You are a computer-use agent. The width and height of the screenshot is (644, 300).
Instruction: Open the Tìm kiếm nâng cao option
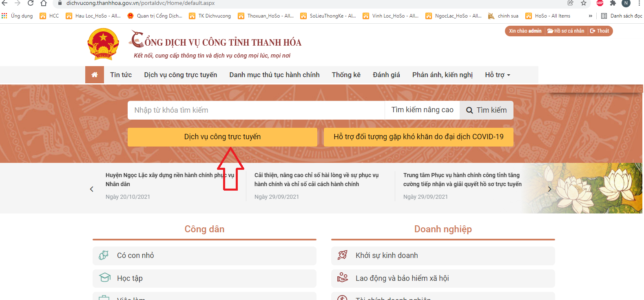pos(422,110)
